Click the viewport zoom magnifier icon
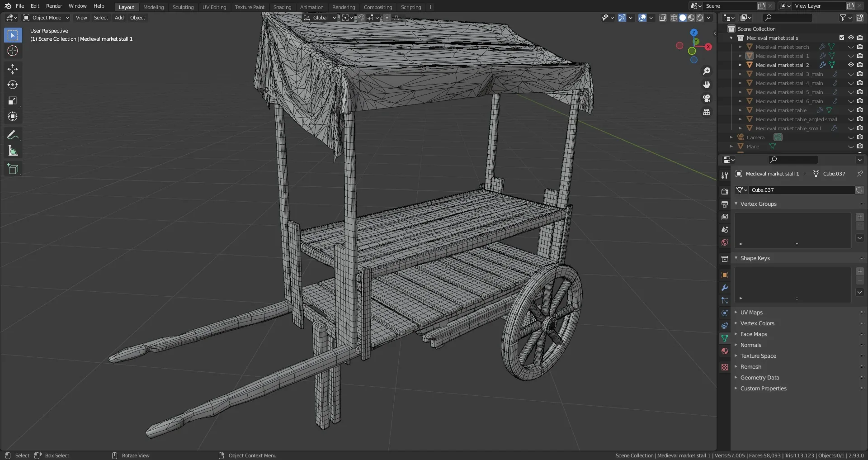This screenshot has height=460, width=868. 707,71
